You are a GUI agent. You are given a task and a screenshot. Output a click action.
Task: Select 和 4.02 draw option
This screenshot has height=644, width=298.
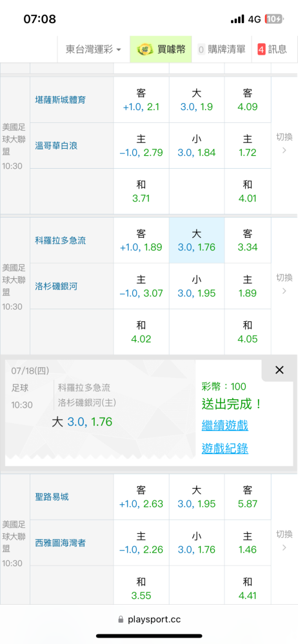(x=141, y=332)
